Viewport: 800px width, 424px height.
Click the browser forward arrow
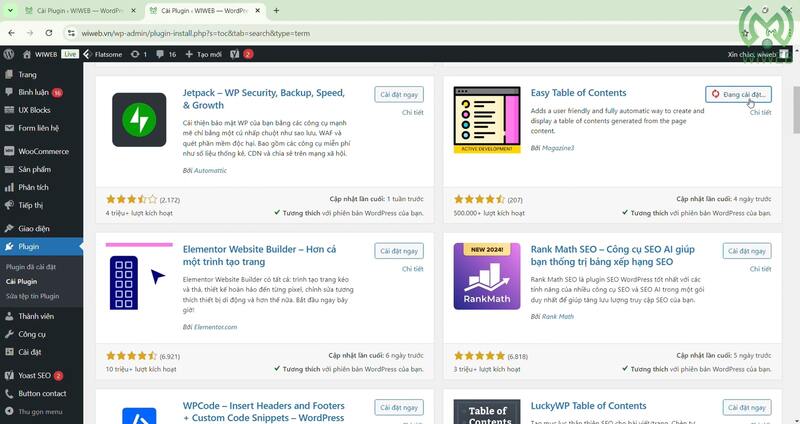pos(30,33)
